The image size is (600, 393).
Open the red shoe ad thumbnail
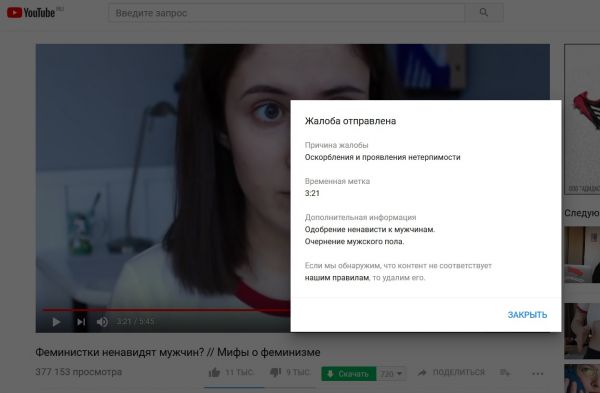pos(582,119)
